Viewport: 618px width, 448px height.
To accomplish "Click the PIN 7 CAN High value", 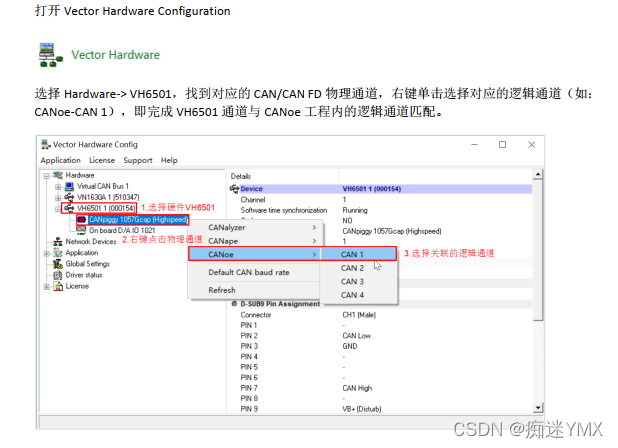I will click(x=357, y=389).
